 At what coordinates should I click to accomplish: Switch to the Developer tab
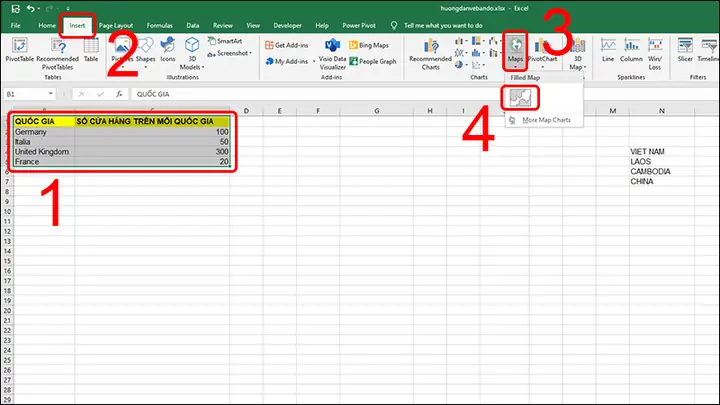[x=287, y=25]
